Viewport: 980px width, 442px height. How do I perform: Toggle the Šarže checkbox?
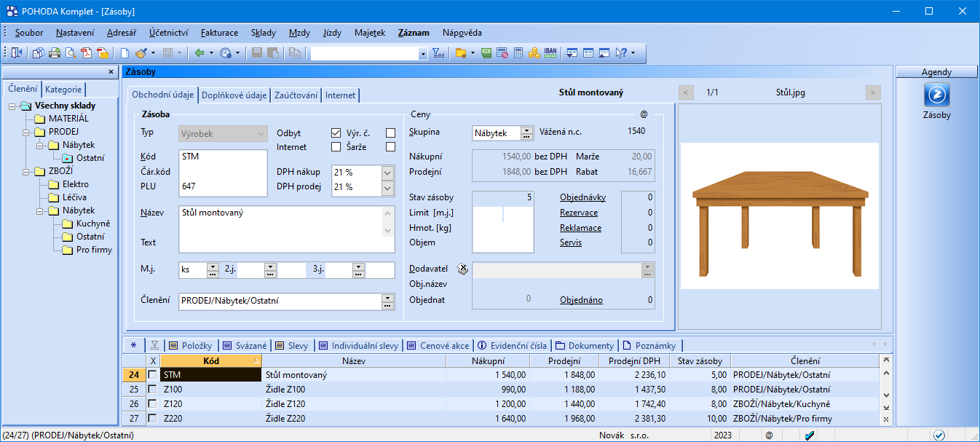[391, 147]
